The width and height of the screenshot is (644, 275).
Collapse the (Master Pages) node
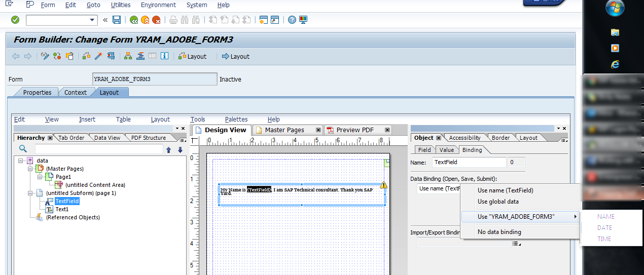(x=30, y=169)
